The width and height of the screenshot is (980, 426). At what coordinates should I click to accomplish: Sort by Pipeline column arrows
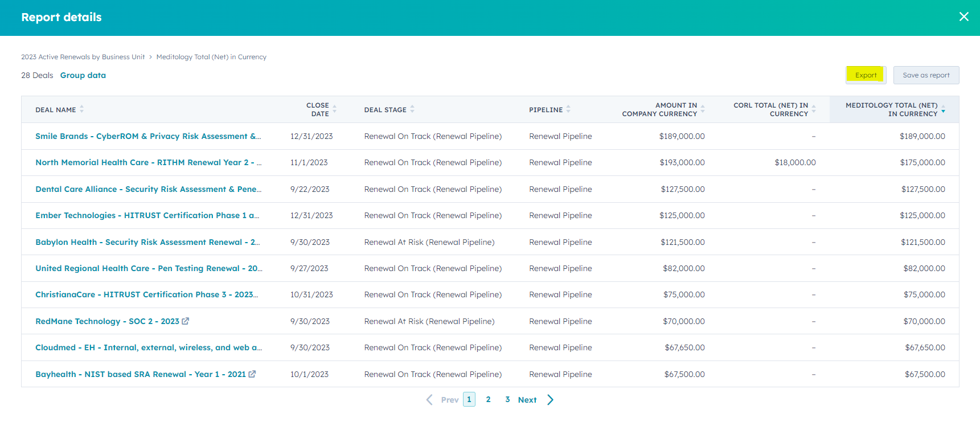click(x=568, y=109)
